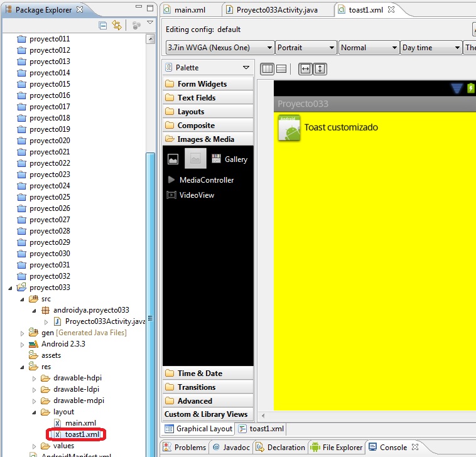Open Form Widgets palette category
The image size is (476, 457).
(208, 83)
